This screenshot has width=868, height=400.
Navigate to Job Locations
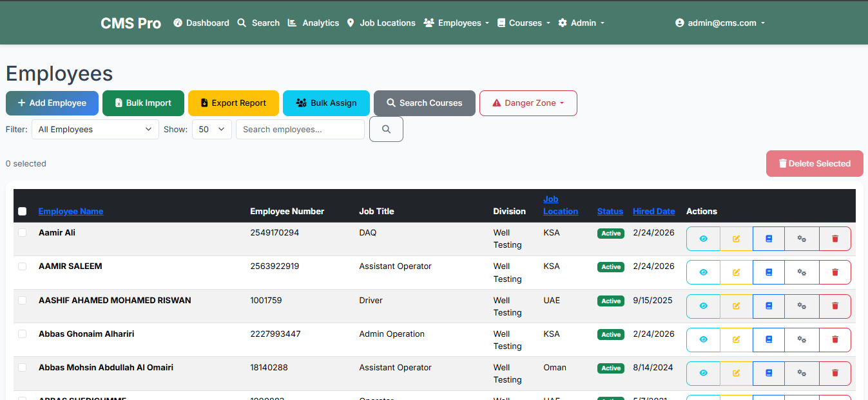point(381,23)
